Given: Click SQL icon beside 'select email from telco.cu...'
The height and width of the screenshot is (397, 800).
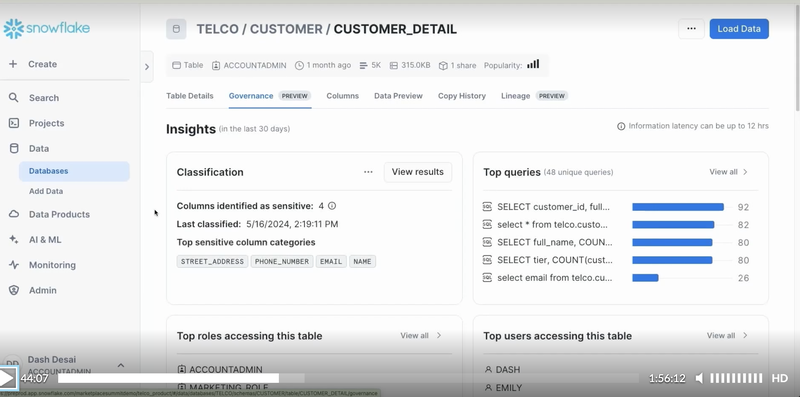Looking at the screenshot, I should click(487, 278).
